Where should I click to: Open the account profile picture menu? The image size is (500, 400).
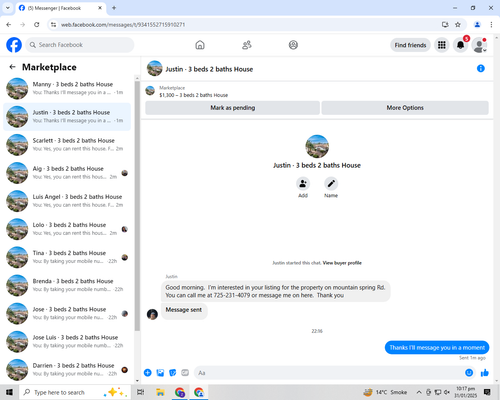479,45
